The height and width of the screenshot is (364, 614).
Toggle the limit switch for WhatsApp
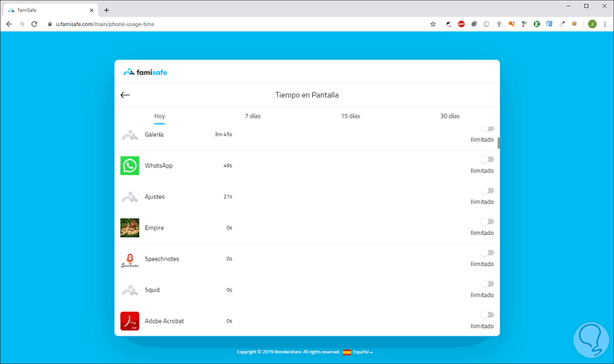pos(488,160)
